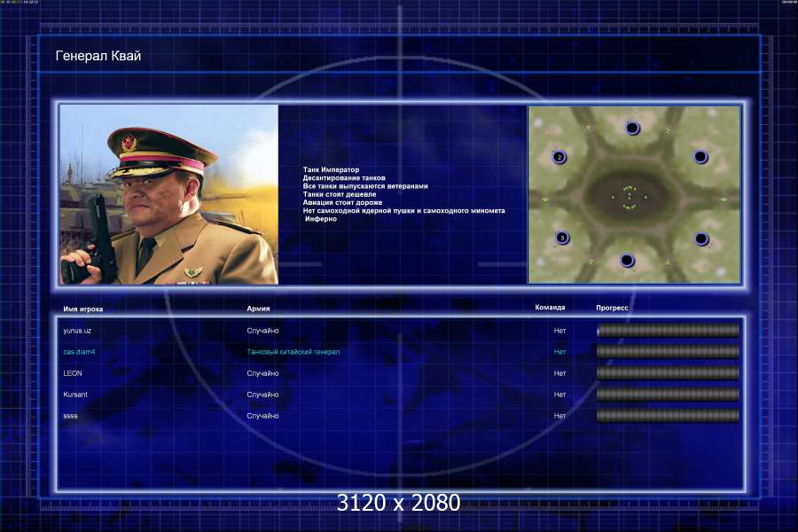The height and width of the screenshot is (532, 798).
Task: Click start position marker 6 on the map
Action: pyautogui.click(x=562, y=238)
